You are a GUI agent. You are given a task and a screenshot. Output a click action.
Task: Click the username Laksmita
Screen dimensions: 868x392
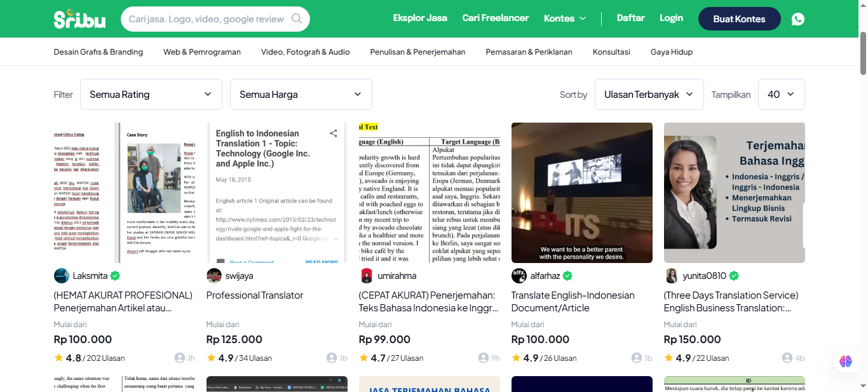[x=90, y=276]
